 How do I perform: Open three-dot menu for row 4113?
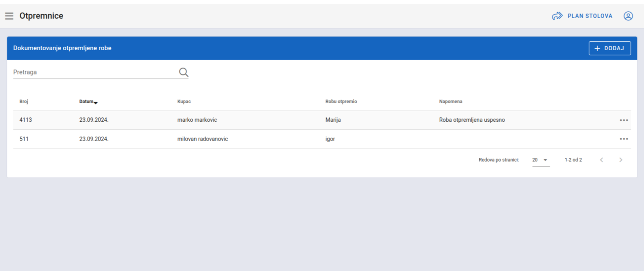[624, 120]
